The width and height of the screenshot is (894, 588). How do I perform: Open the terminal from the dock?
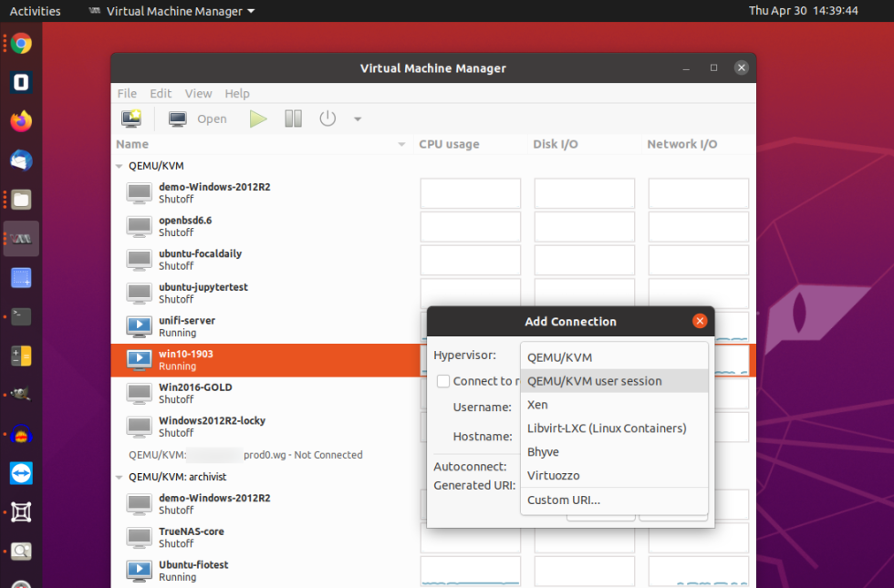pos(20,316)
